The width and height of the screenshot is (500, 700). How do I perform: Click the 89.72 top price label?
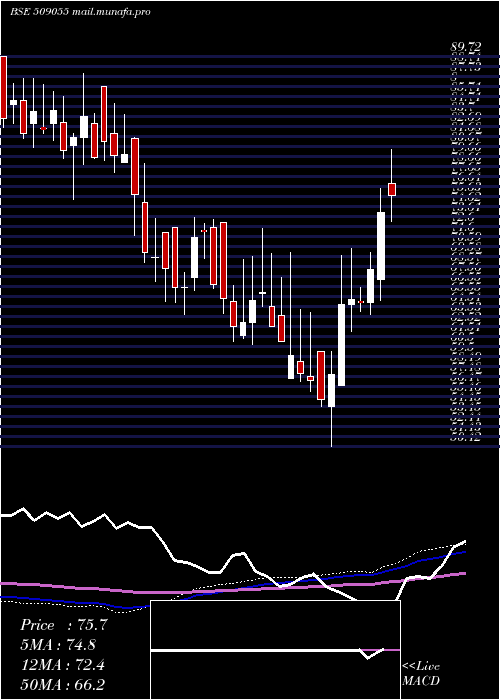coord(465,48)
